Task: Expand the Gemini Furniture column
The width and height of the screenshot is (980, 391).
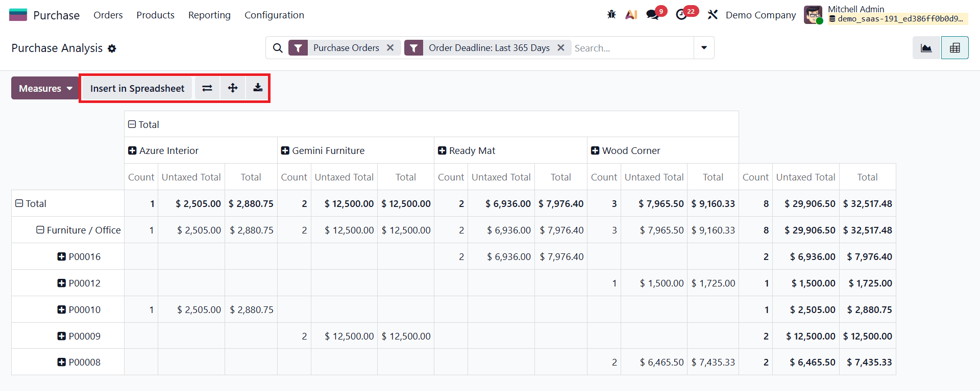Action: tap(285, 151)
